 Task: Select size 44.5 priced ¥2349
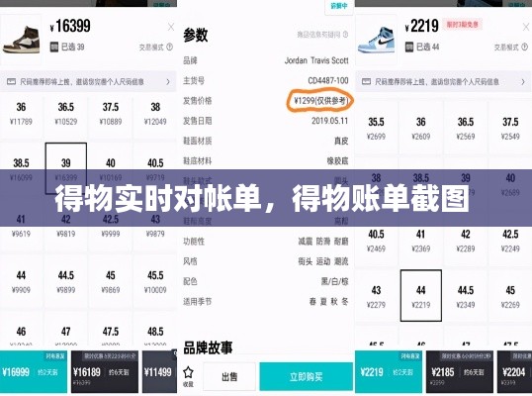[466, 296]
